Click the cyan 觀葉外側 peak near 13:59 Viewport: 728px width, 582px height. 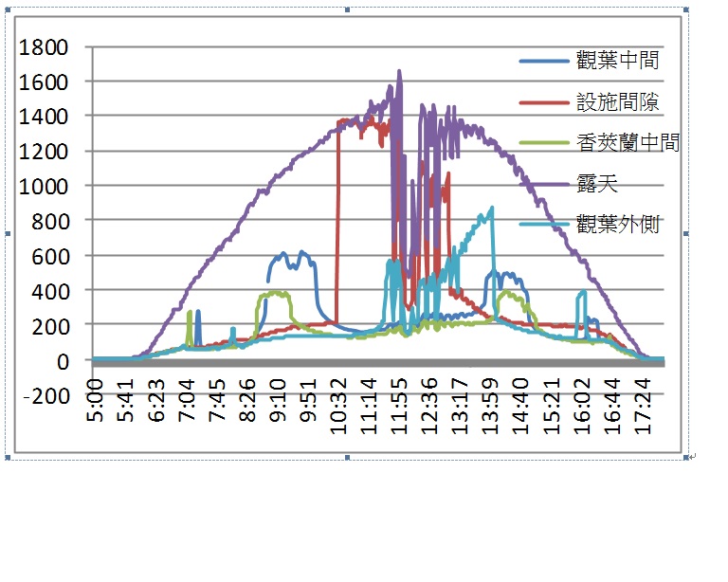pyautogui.click(x=491, y=209)
